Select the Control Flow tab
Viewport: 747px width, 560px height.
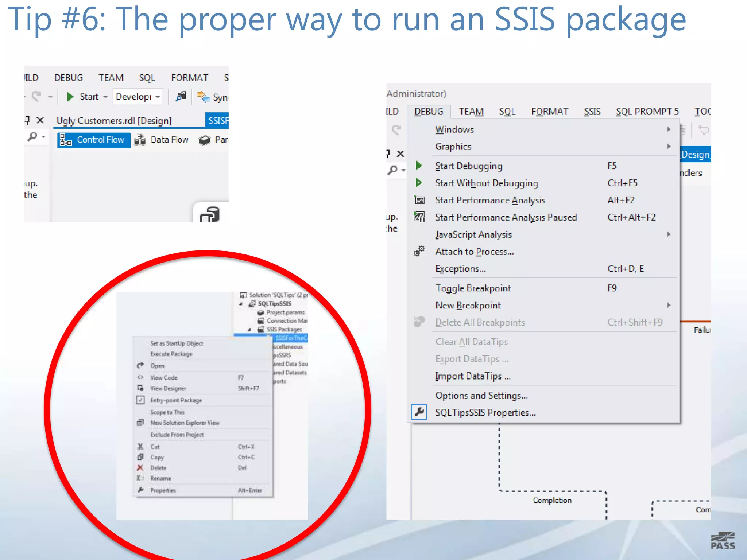pos(94,140)
